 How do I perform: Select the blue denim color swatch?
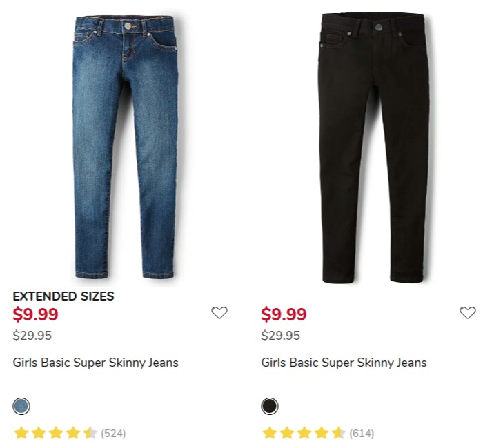click(x=21, y=406)
